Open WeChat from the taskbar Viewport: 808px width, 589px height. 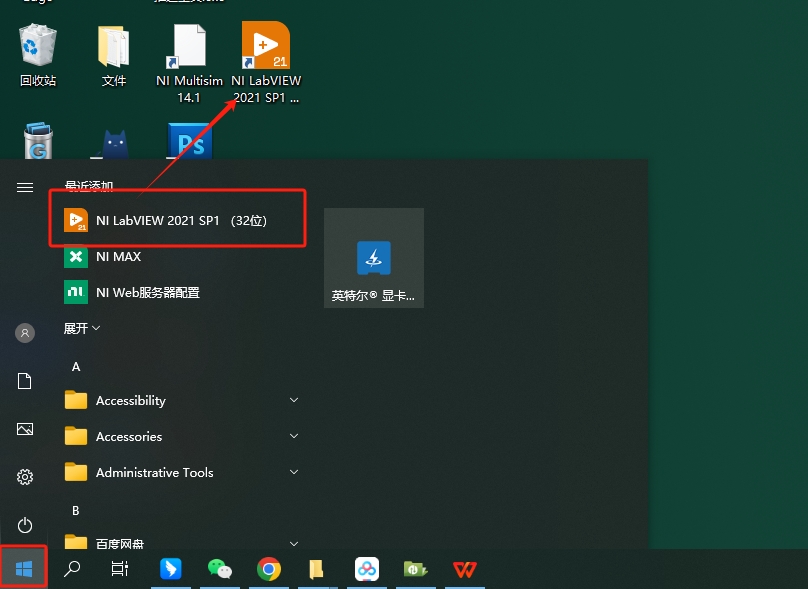point(220,569)
